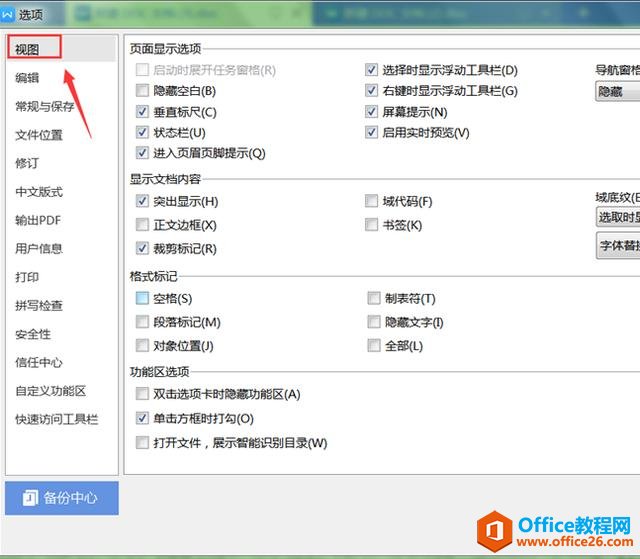Uncheck 右键时显示浮动工具栏(G)
Screen dimensions: 640x559
click(371, 91)
